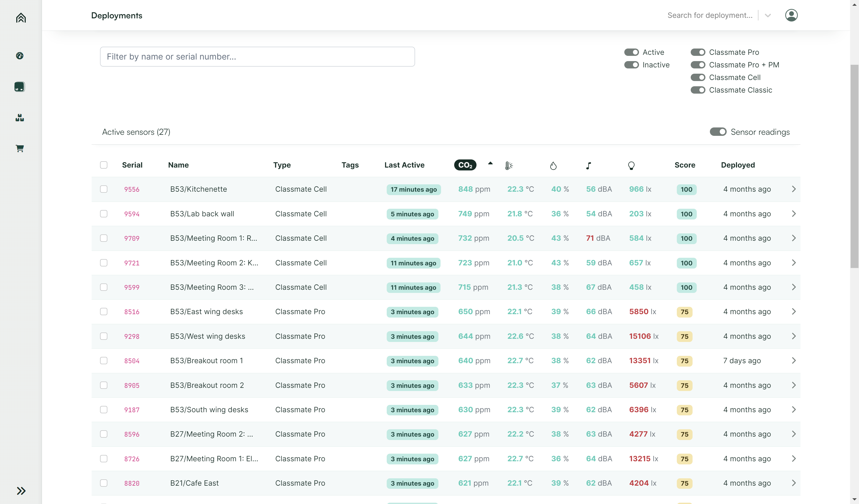Viewport: 859px width, 504px height.
Task: Sort by temperature thermometer column icon
Action: pyautogui.click(x=509, y=165)
